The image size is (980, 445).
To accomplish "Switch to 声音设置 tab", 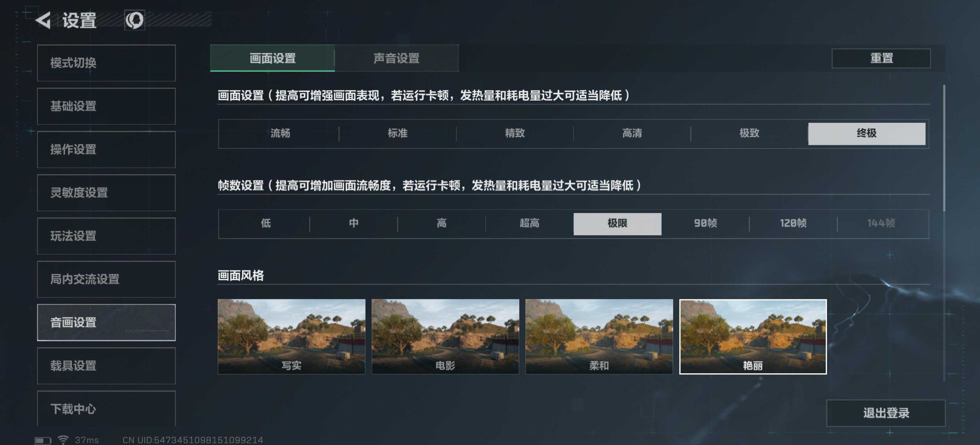I will tap(396, 58).
